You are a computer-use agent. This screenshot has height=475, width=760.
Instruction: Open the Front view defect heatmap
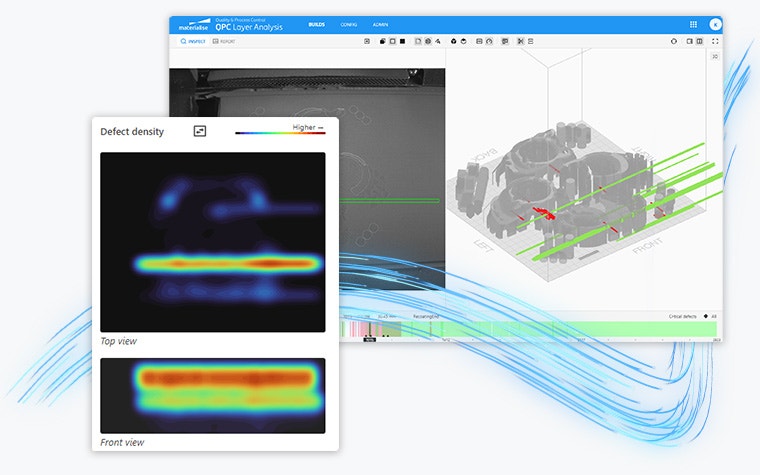pos(213,395)
